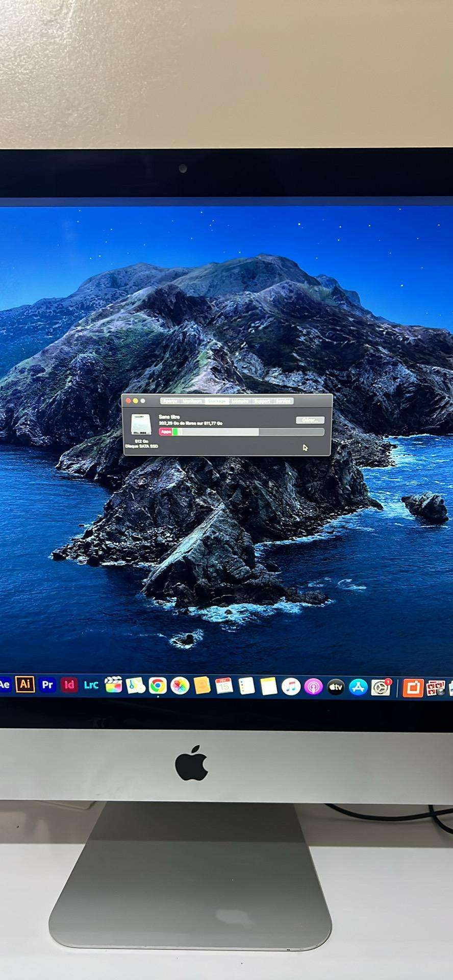453x980 pixels.
Task: Open the Calendar app in the dock
Action: (224, 687)
